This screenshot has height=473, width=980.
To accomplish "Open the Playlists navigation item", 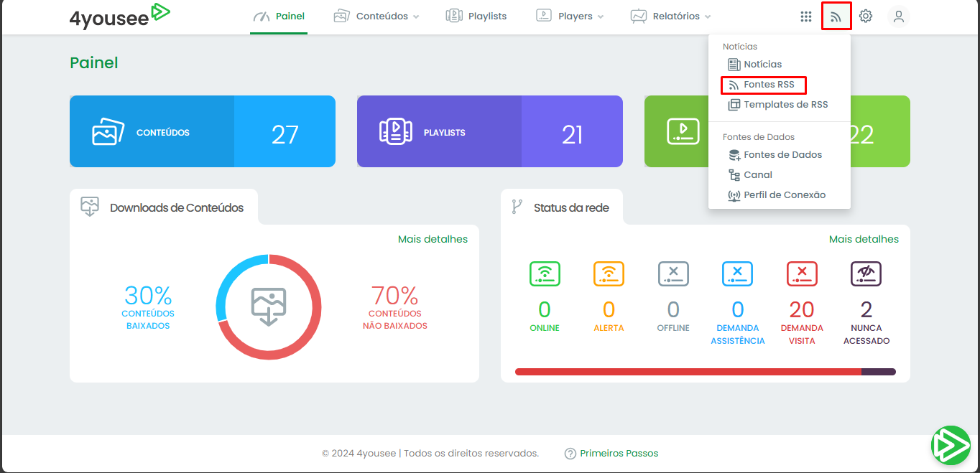I will click(476, 17).
